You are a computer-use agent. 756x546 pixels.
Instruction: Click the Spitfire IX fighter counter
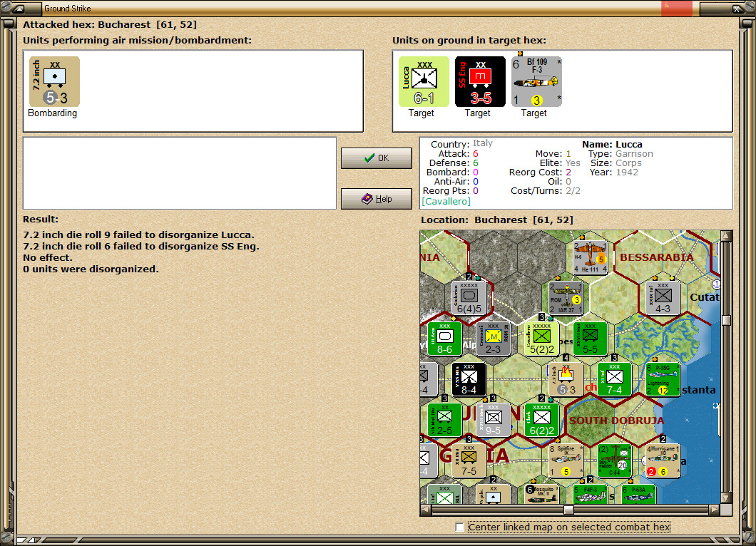click(x=566, y=460)
